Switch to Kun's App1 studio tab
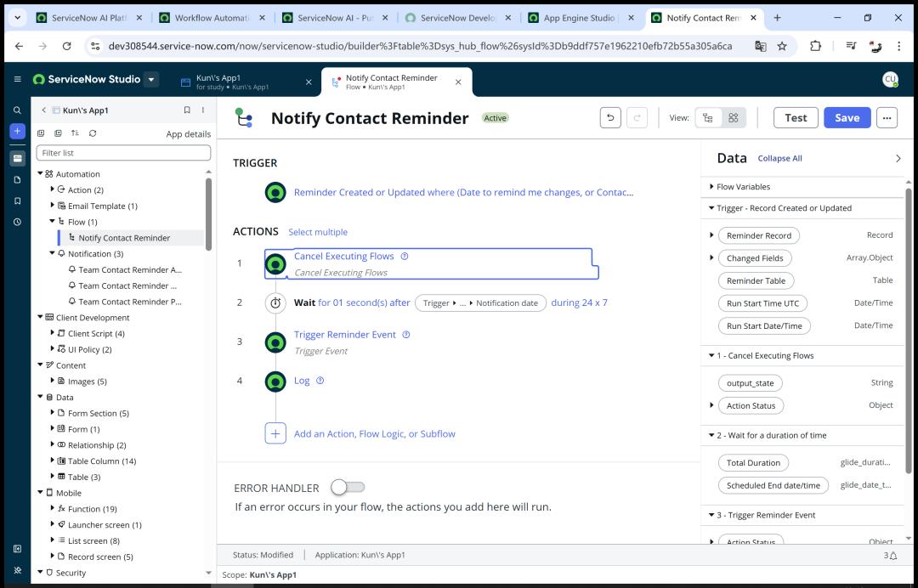 (x=246, y=82)
